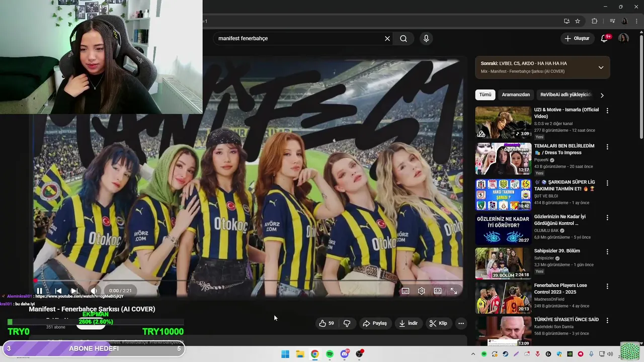Open File Explorer from taskbar

(300, 354)
